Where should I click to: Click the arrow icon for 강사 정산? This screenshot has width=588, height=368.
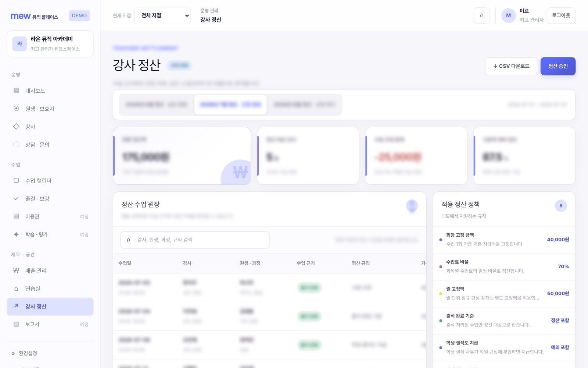pos(16,306)
